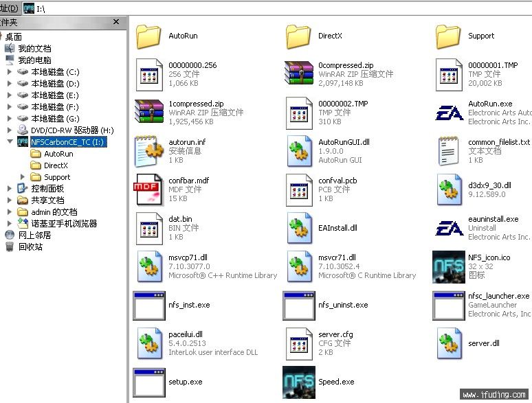Click the DVD/CD-RW 驱动器 (H:) label

click(72, 130)
